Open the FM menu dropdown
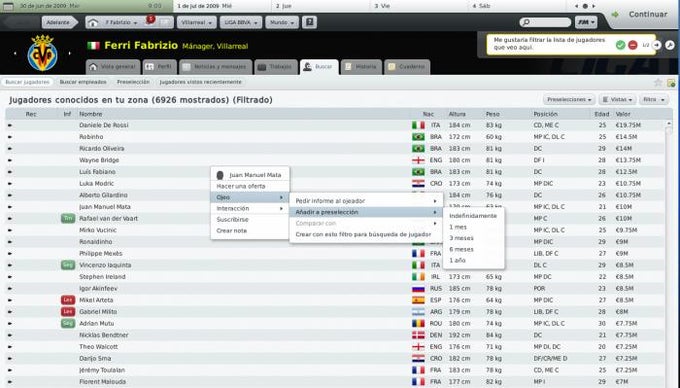680x388 pixels. (x=586, y=22)
